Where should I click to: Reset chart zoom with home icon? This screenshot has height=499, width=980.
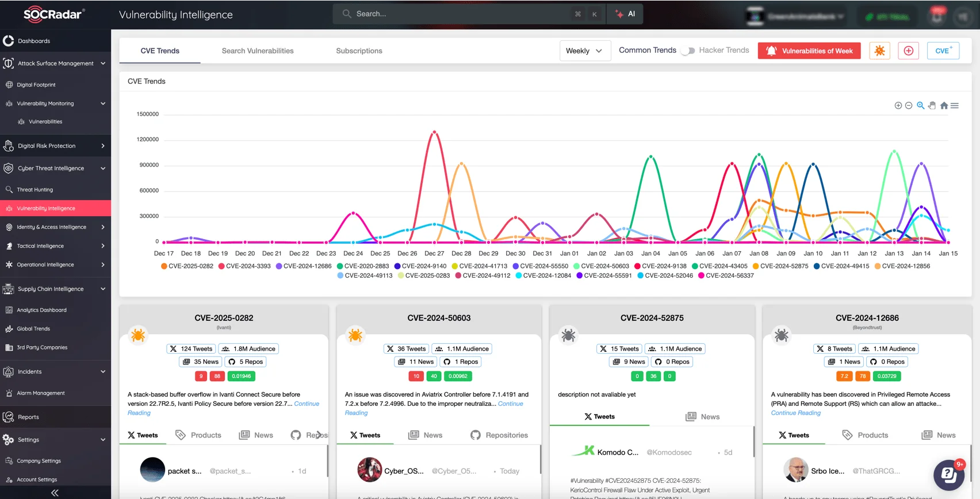[x=944, y=106]
